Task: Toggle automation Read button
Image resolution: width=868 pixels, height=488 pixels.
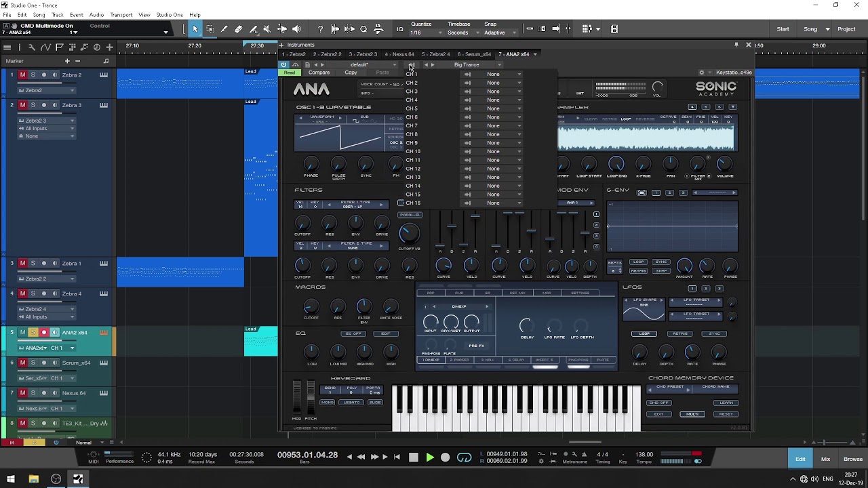Action: [x=290, y=73]
